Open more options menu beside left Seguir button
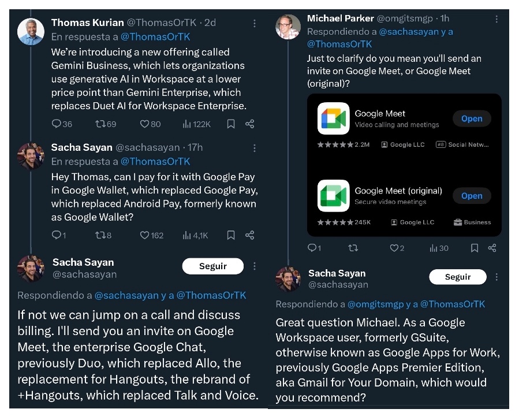 [255, 266]
